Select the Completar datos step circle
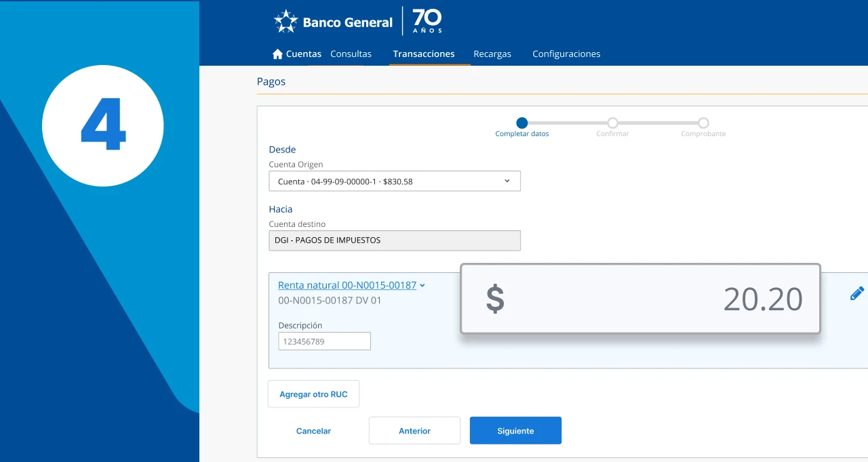Viewport: 868px width, 462px height. (521, 123)
